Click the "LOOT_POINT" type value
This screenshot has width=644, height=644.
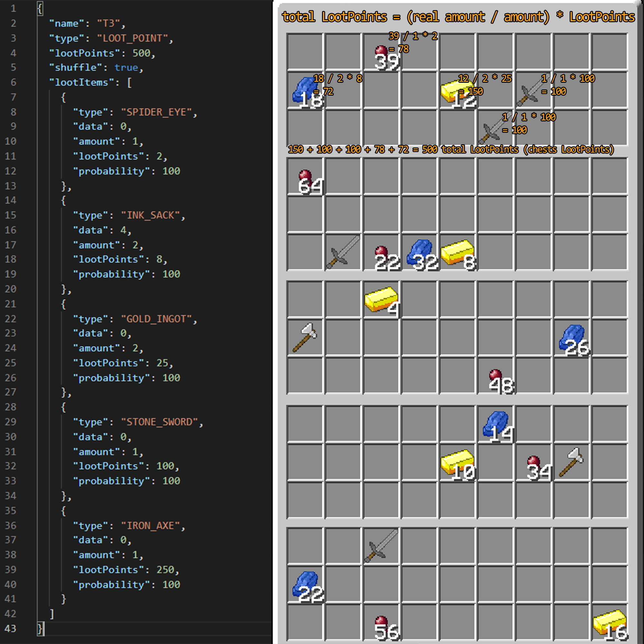(x=133, y=38)
